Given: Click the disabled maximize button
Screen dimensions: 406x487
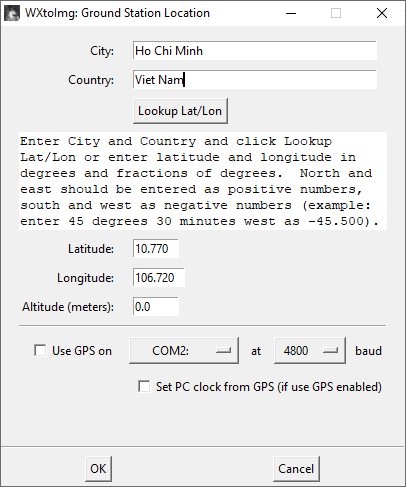Looking at the screenshot, I should pyautogui.click(x=336, y=13).
